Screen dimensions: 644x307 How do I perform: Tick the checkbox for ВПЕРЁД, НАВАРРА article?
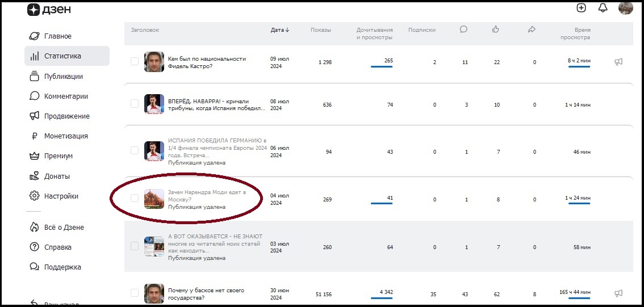[x=134, y=104]
